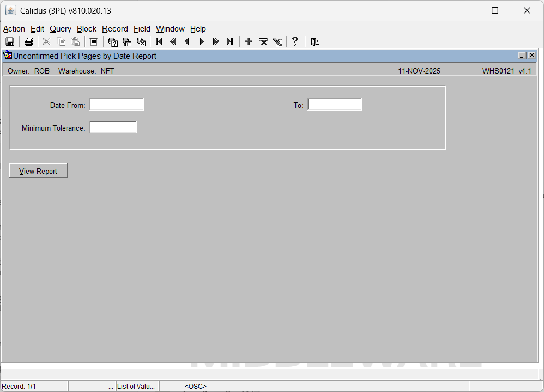This screenshot has width=544, height=392.
Task: Open the Action menu
Action: click(x=14, y=29)
